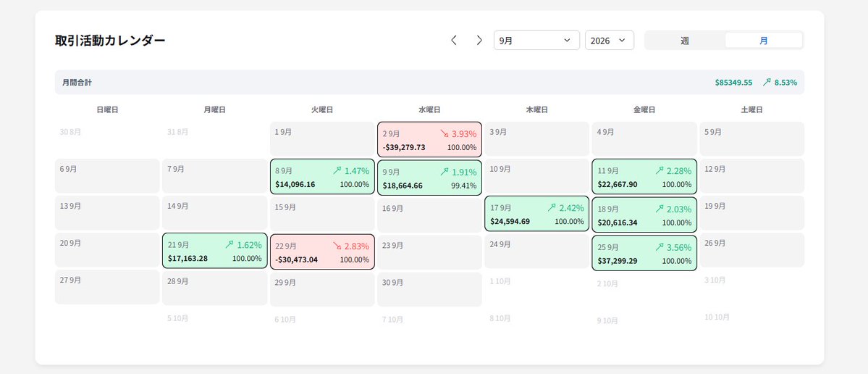Click the $24,594.69 amount
Viewport: 868px width, 374px height.
(510, 221)
